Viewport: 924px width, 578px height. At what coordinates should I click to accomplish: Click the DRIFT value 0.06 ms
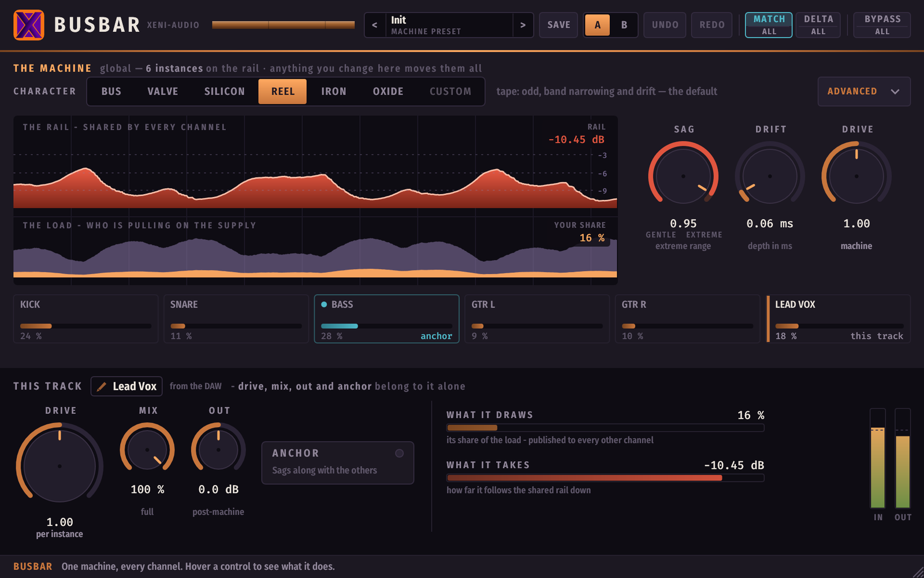coord(770,224)
